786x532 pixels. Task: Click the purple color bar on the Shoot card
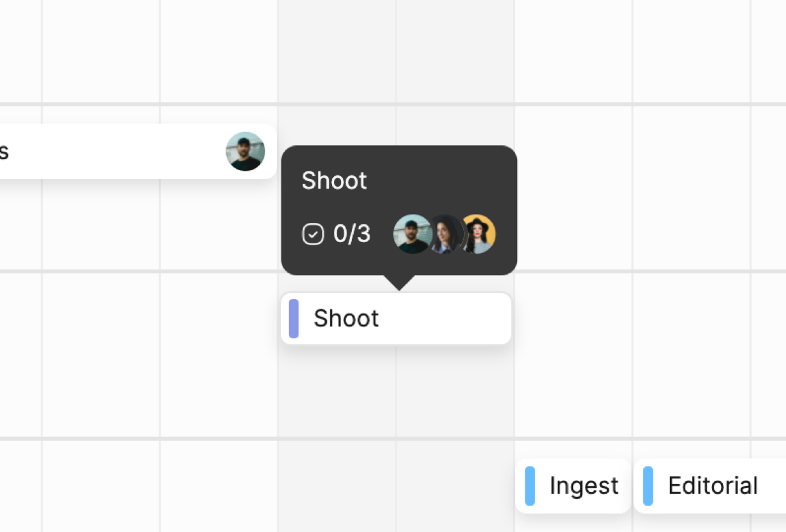(x=294, y=319)
